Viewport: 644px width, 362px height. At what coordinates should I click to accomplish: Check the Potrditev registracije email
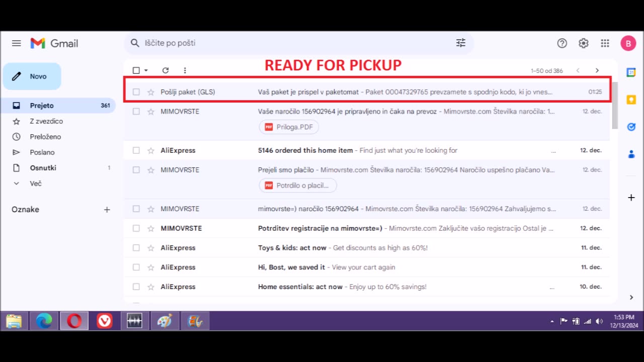click(136, 228)
